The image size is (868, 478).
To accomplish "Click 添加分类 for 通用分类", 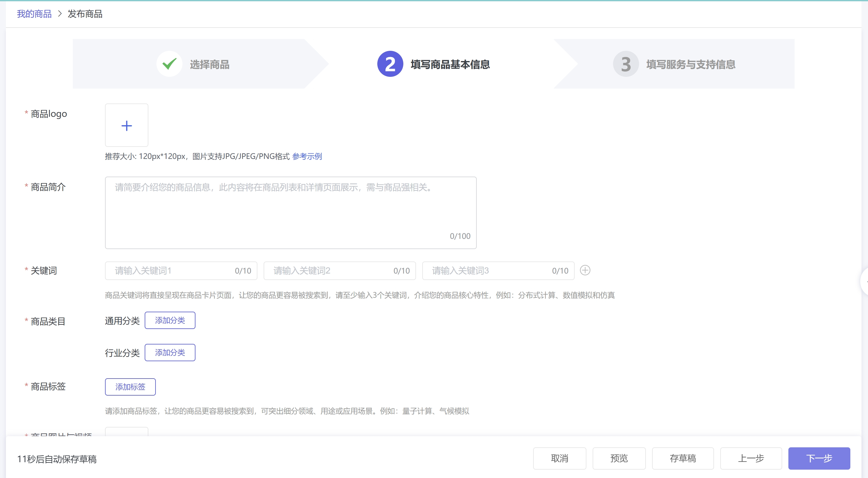I will (170, 320).
